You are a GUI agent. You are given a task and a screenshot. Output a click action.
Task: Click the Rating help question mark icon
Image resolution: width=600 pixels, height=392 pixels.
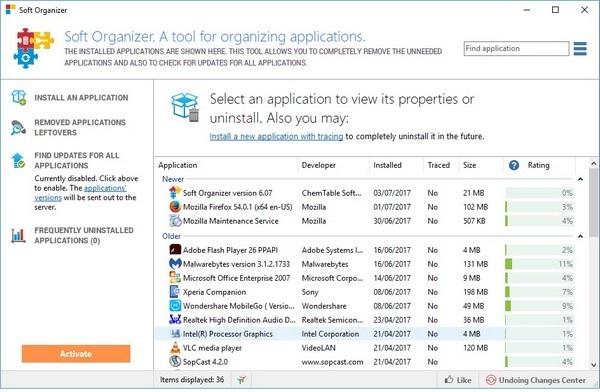(x=514, y=165)
